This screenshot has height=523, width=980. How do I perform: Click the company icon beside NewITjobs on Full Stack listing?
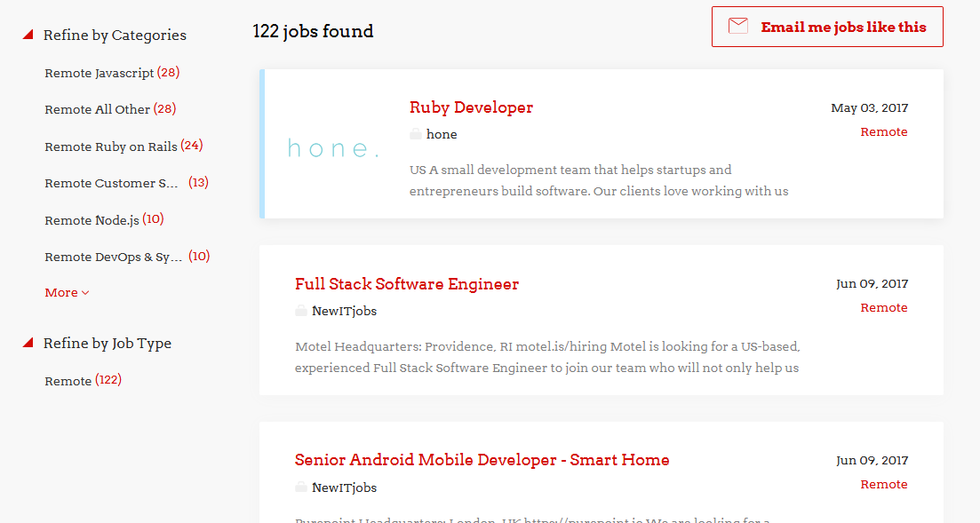(300, 311)
